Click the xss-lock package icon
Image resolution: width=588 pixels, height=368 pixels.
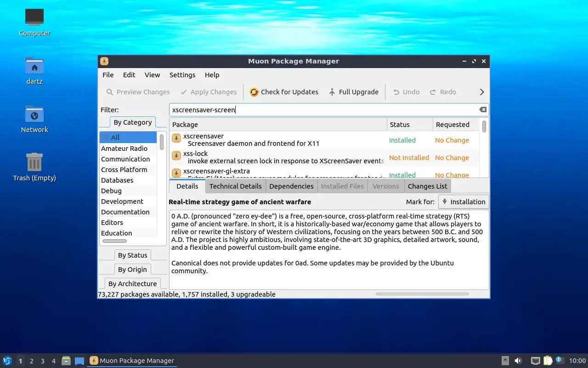176,155
